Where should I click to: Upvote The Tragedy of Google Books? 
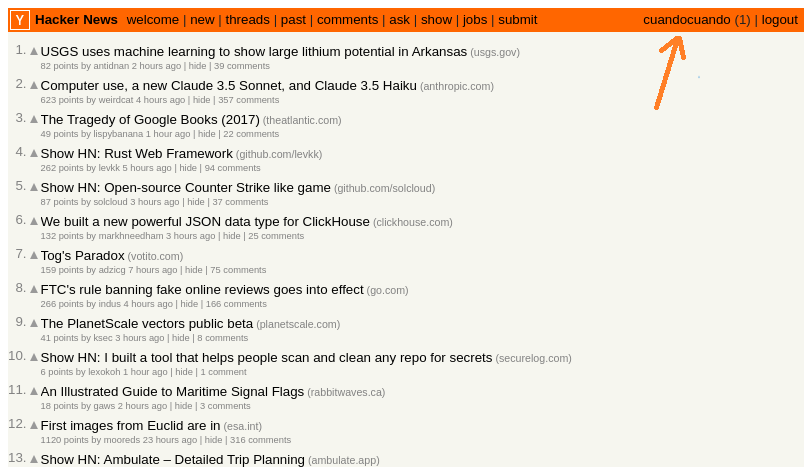tap(34, 119)
